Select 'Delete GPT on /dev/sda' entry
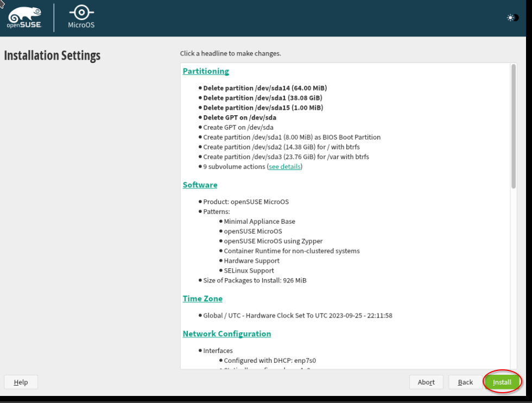The height and width of the screenshot is (403, 532). coord(239,117)
